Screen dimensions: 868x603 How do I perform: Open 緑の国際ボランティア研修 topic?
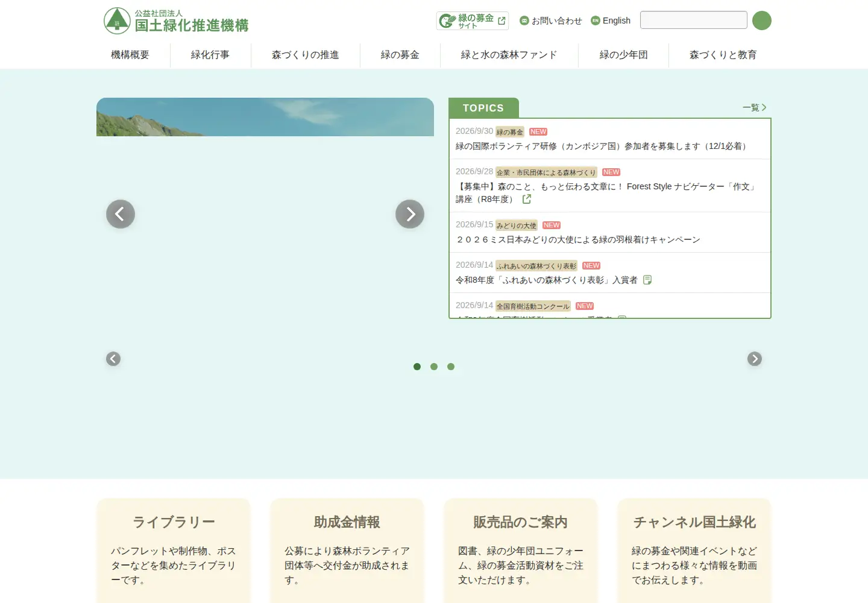pyautogui.click(x=603, y=146)
